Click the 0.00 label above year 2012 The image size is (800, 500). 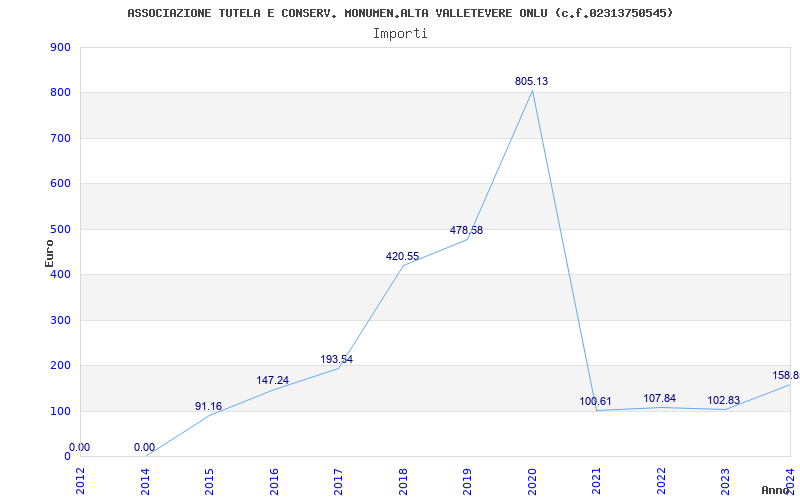pos(79,447)
